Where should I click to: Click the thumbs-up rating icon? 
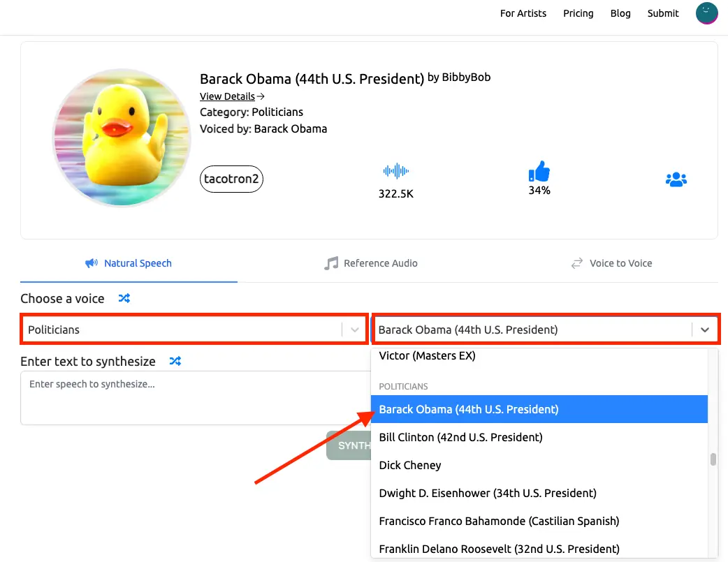tap(539, 171)
